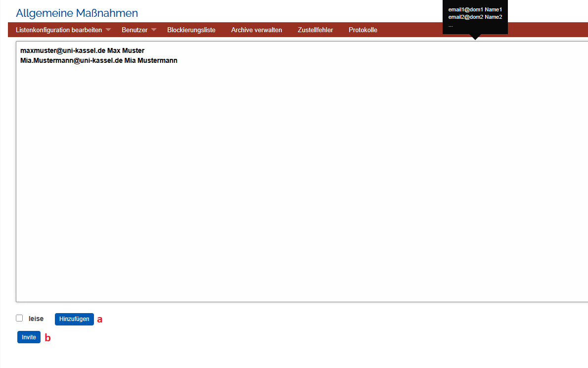
Task: Click the empty area of the address textbox
Action: 297,188
